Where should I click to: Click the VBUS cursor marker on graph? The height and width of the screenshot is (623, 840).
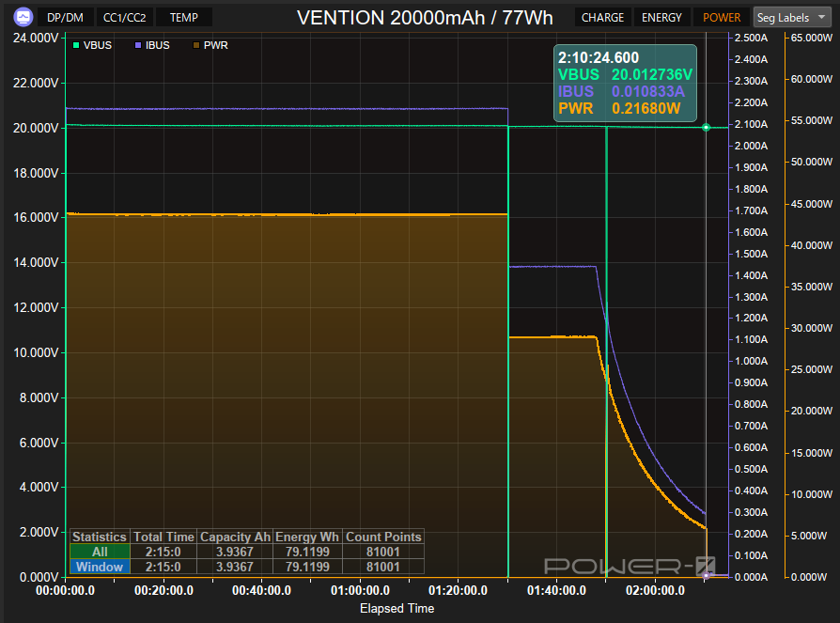click(x=706, y=128)
